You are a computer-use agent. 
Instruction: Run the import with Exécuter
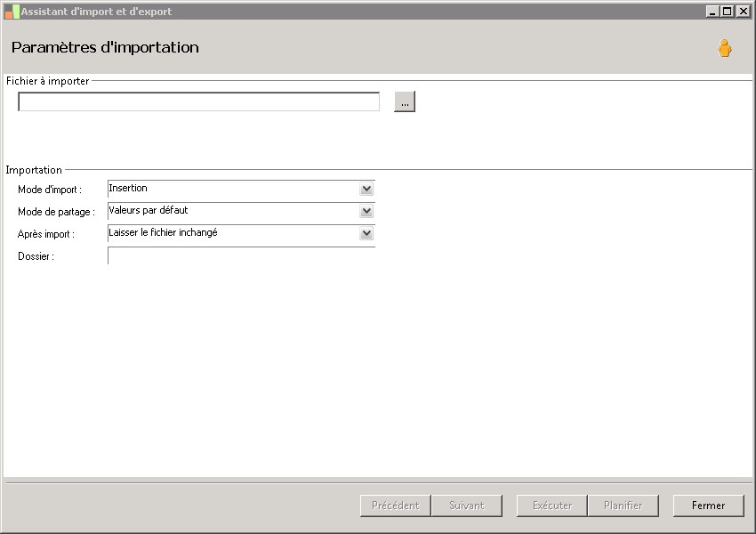[551, 506]
